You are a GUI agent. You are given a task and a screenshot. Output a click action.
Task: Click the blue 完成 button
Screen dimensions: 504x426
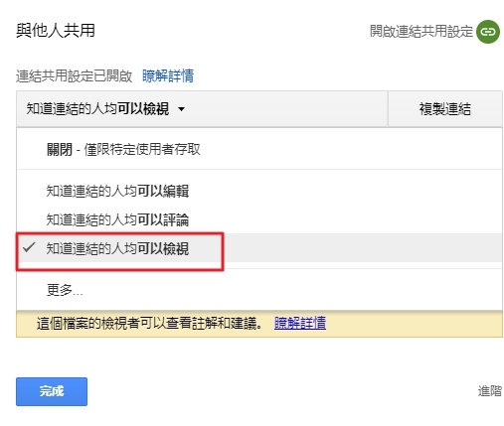(x=52, y=391)
